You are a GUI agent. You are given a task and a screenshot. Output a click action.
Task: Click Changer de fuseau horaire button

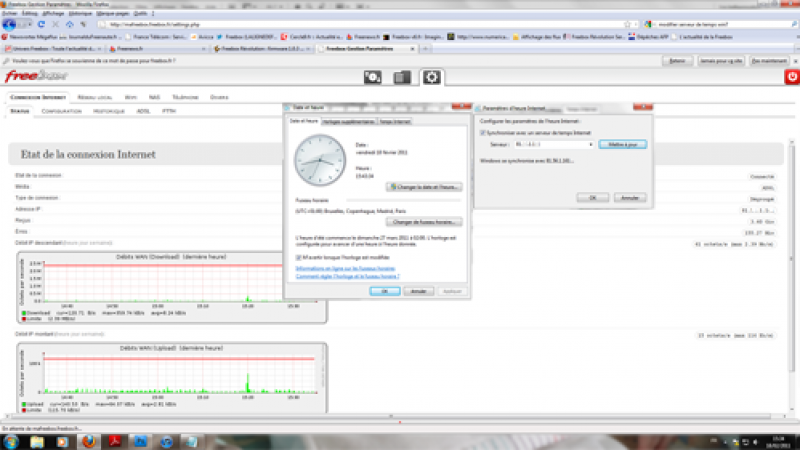point(428,221)
